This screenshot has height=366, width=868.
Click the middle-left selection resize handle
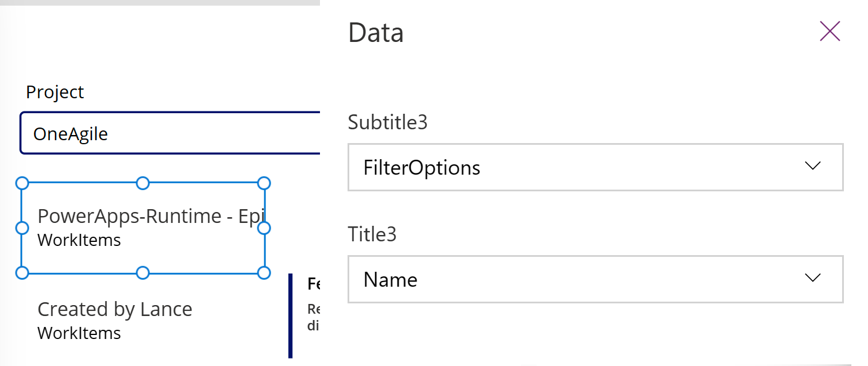pyautogui.click(x=21, y=228)
